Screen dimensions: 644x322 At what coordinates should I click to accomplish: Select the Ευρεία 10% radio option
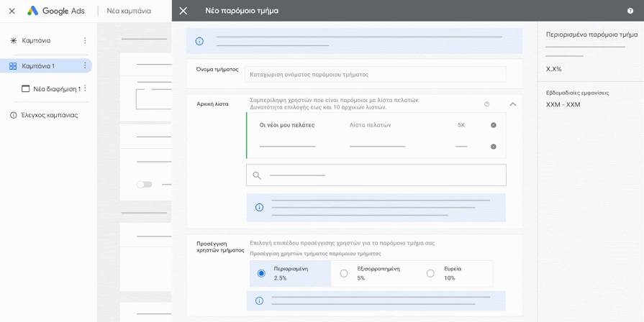pyautogui.click(x=430, y=273)
